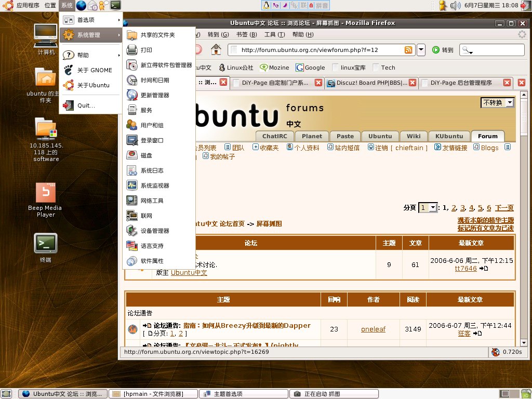Screen dimensions: 532x399
Task: Open the URL history dropdown arrow
Action: [x=421, y=50]
